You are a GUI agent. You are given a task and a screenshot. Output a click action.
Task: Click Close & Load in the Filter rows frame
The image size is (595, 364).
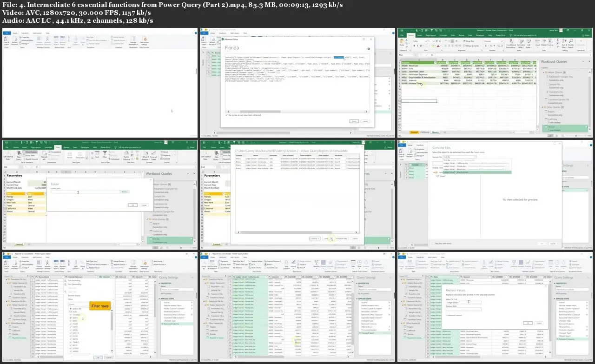(6, 266)
